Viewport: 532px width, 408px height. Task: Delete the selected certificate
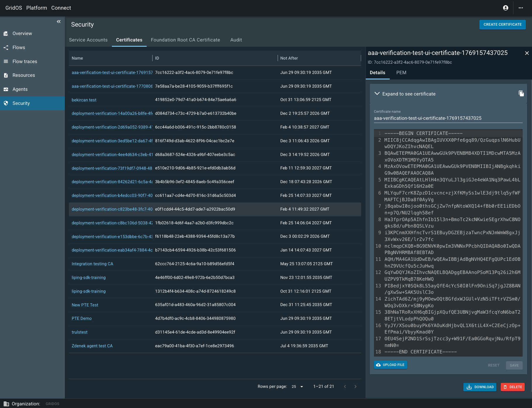click(513, 387)
